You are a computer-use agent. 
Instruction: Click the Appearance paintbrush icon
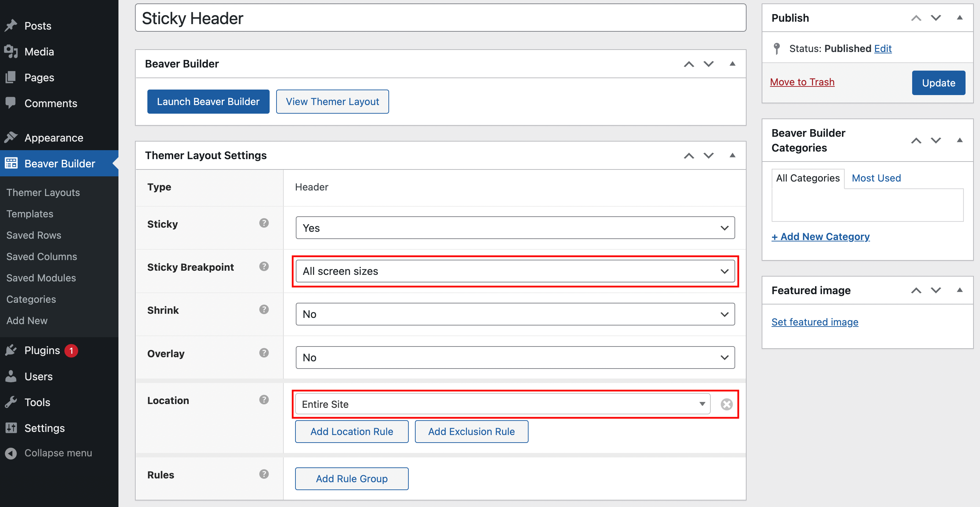[11, 137]
